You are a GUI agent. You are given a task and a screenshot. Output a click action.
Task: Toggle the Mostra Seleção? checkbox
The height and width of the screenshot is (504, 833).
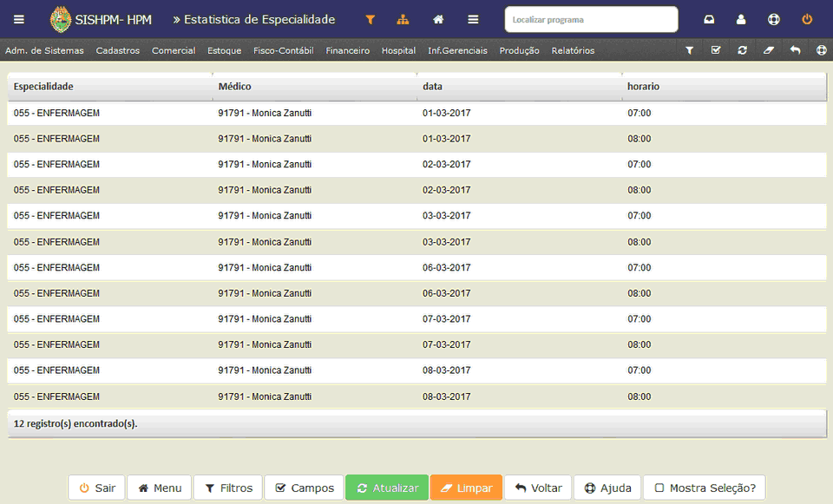tap(659, 488)
